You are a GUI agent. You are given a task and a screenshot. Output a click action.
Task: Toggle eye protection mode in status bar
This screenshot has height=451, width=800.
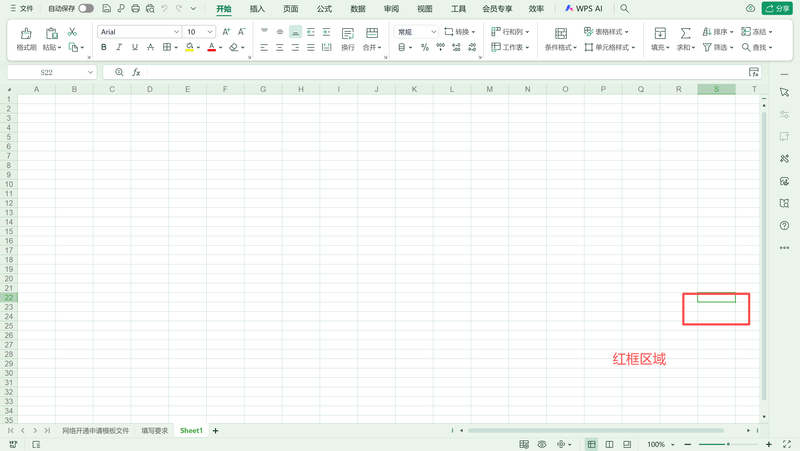coord(541,444)
